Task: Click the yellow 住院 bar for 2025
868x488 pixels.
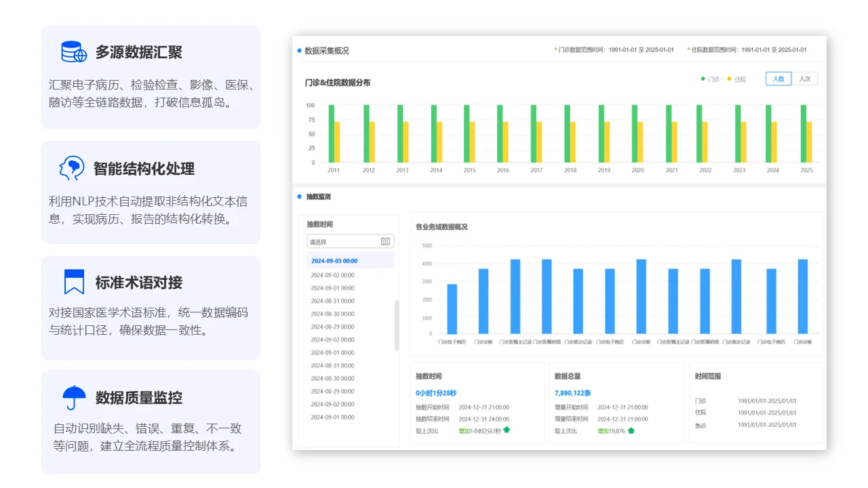Action: tap(809, 142)
